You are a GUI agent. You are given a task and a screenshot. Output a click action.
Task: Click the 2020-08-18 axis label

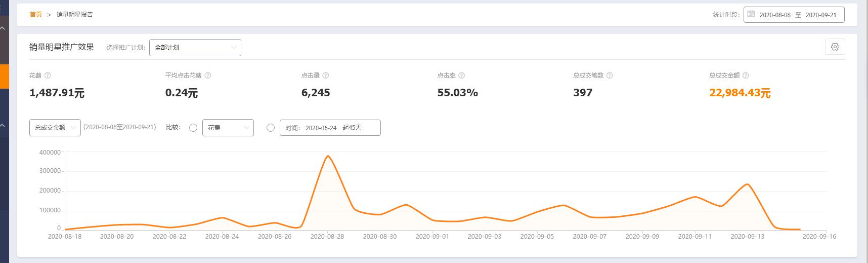click(x=64, y=237)
